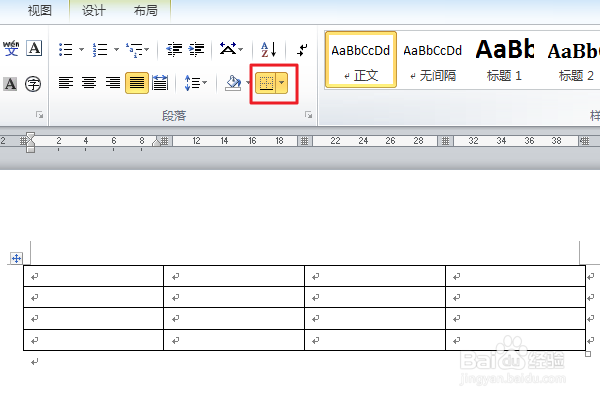Open Font group dialog launcher
This screenshot has width=600, height=400.
pos(39,114)
